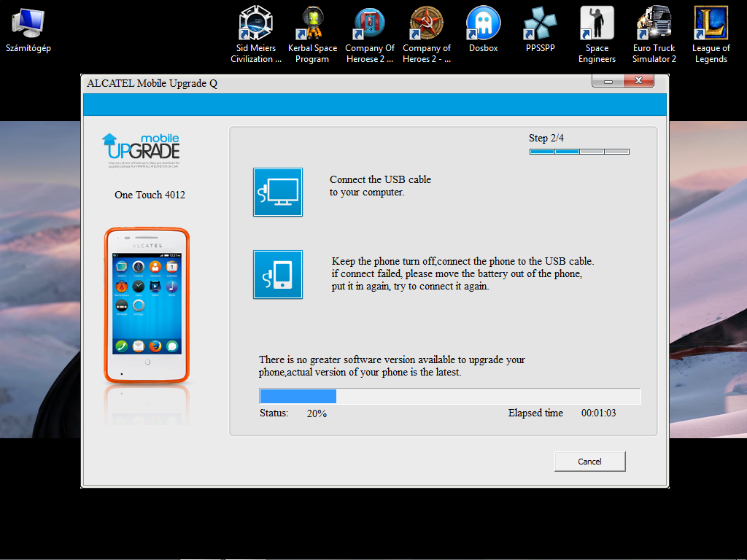Screen dimensions: 747x560
Task: Click the USB-to-phone connection icon
Action: click(x=278, y=274)
